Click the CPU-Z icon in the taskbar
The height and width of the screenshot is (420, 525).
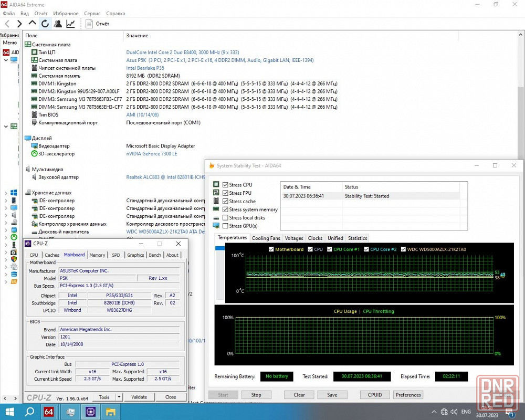pos(90,412)
